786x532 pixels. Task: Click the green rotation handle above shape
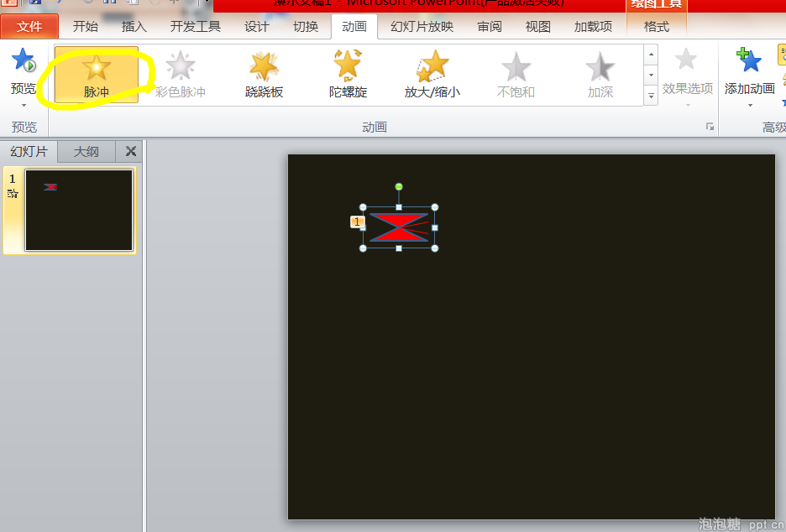(x=399, y=186)
